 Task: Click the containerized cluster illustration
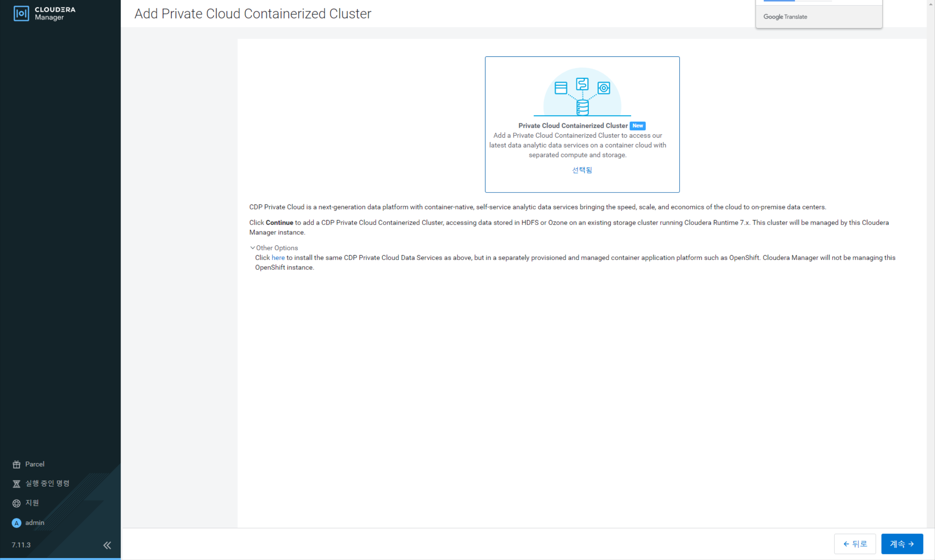click(582, 92)
